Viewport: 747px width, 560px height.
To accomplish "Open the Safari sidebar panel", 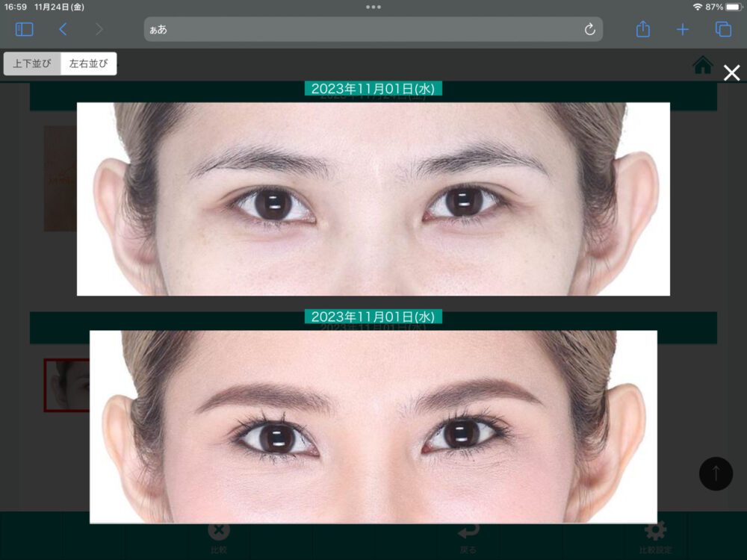I will [25, 29].
